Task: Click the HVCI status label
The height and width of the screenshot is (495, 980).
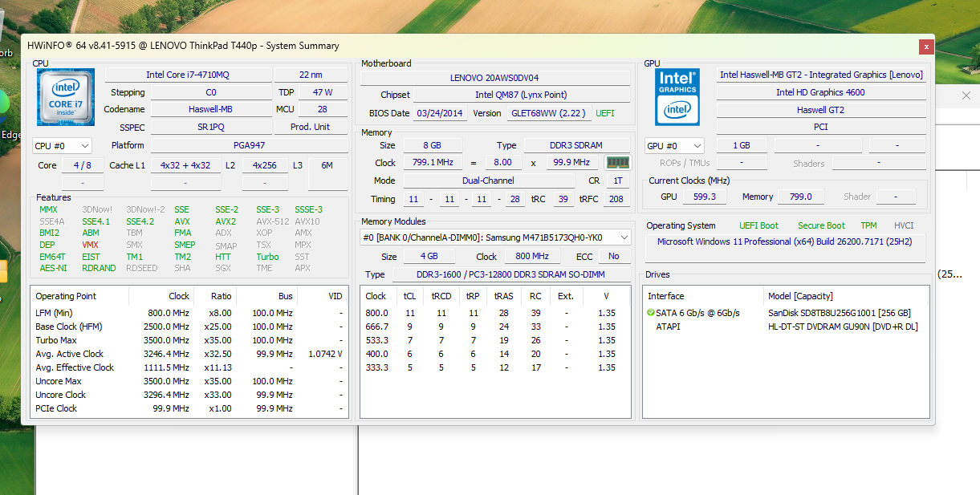Action: click(904, 225)
